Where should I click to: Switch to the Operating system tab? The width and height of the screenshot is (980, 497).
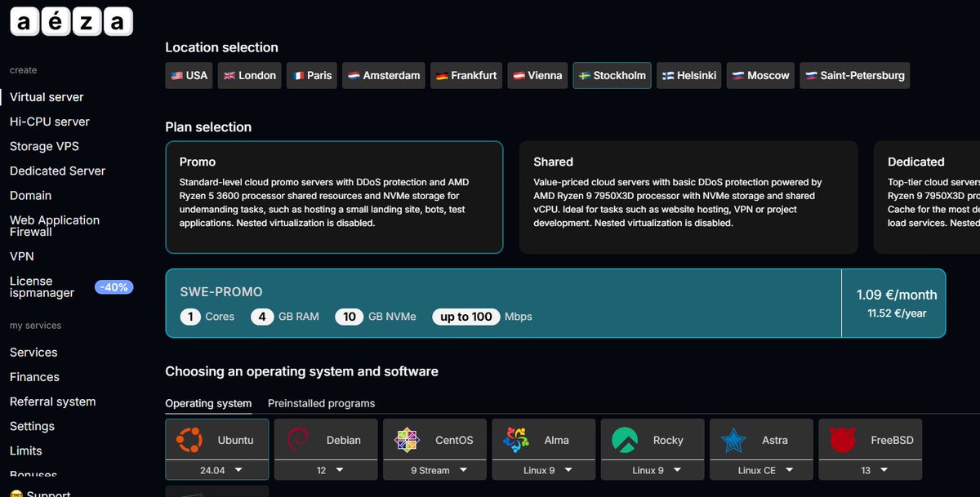click(x=208, y=403)
